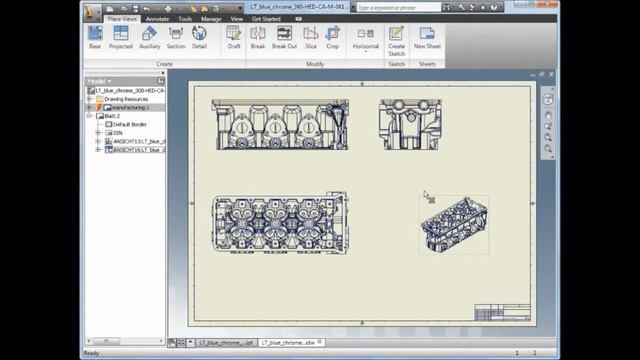
Task: Click the ribbon minimize toggle button
Action: click(298, 19)
